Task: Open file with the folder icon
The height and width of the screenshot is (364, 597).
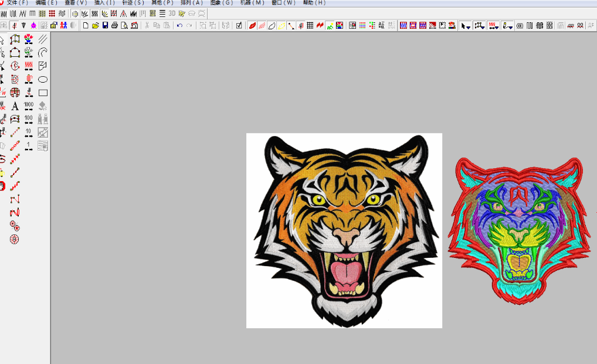Action: (x=95, y=25)
